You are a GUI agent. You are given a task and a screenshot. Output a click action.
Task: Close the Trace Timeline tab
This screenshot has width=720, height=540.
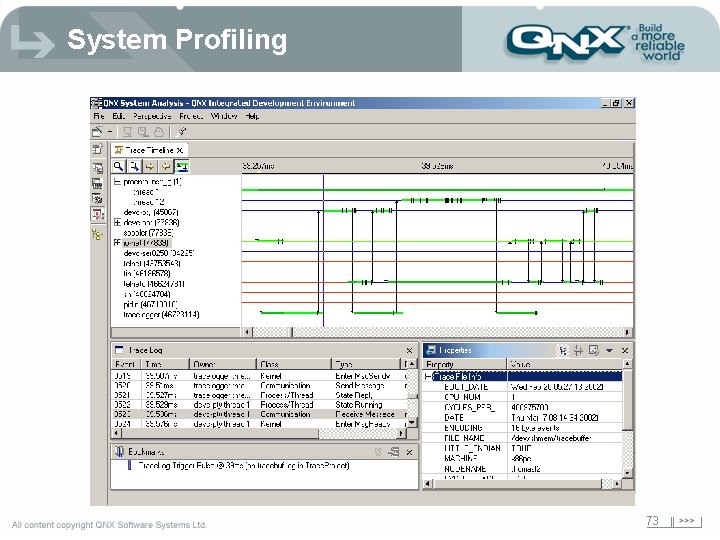(180, 150)
